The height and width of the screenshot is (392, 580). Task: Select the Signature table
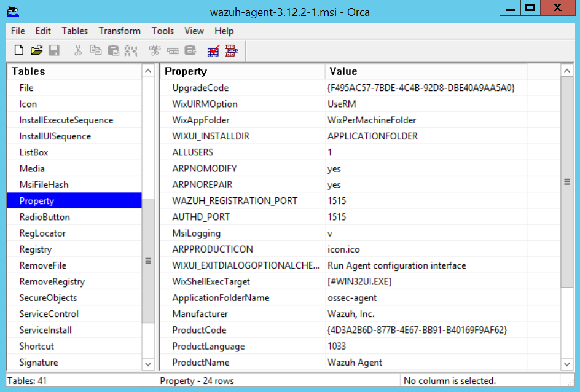(74, 363)
